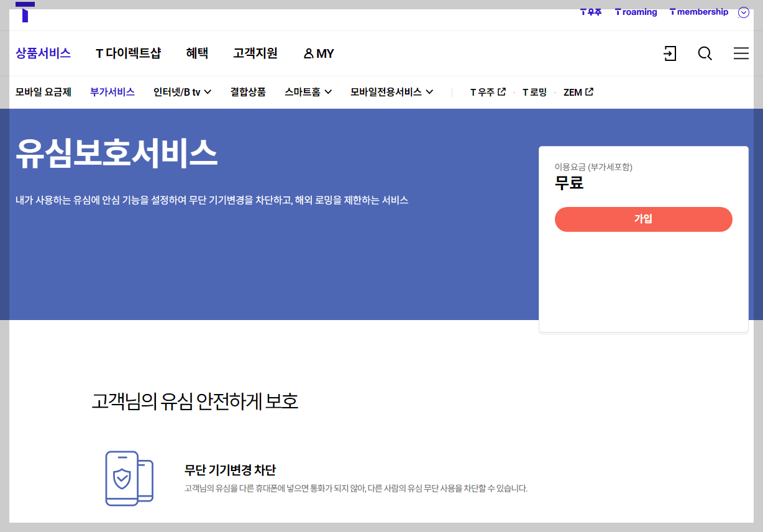
Task: Click the phone shield illustration icon
Action: pos(129,479)
